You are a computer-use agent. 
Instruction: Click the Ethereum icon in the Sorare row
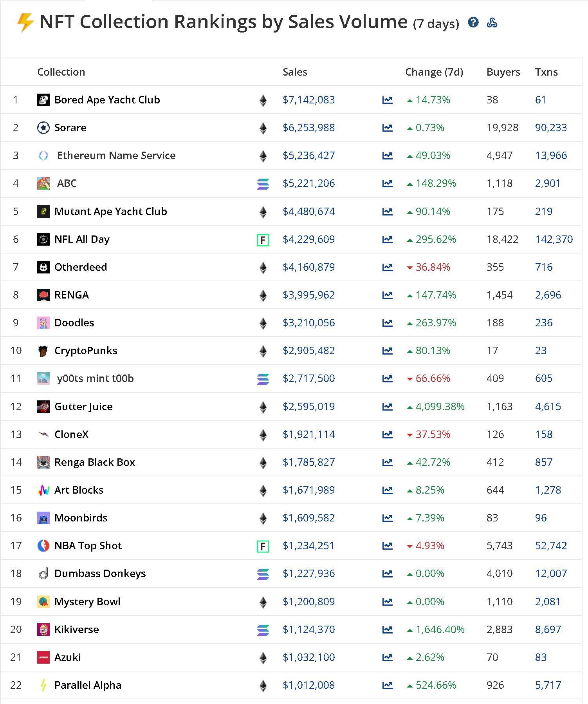263,128
